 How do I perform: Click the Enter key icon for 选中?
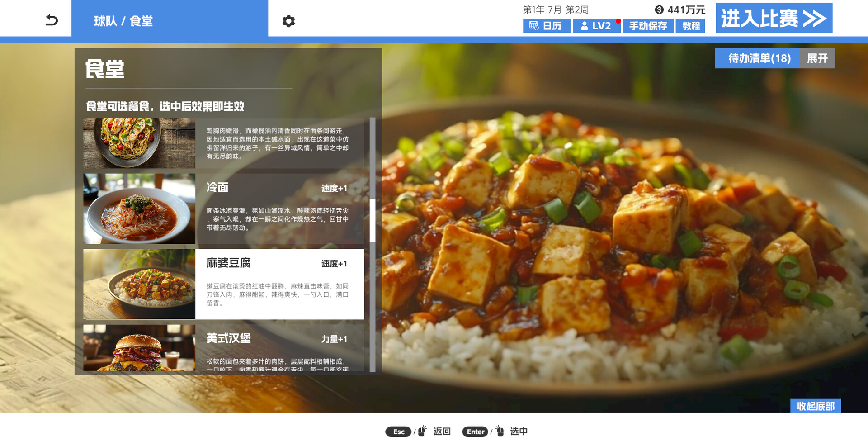point(475,432)
